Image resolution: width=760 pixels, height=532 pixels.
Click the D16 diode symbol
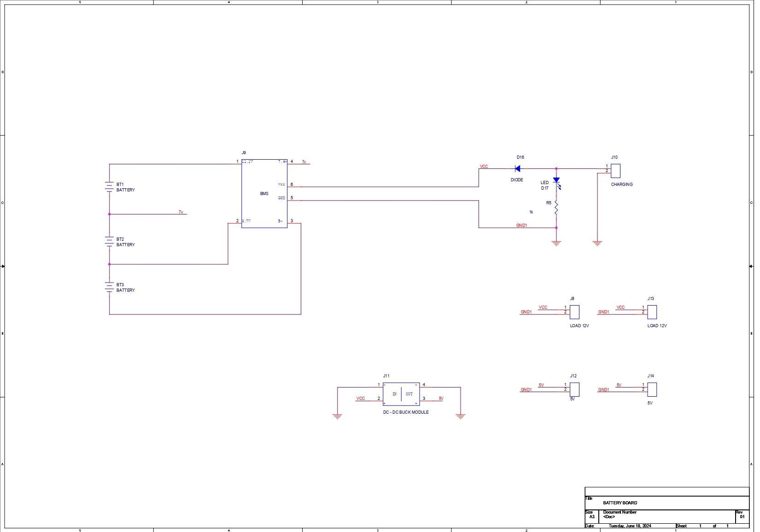518,169
